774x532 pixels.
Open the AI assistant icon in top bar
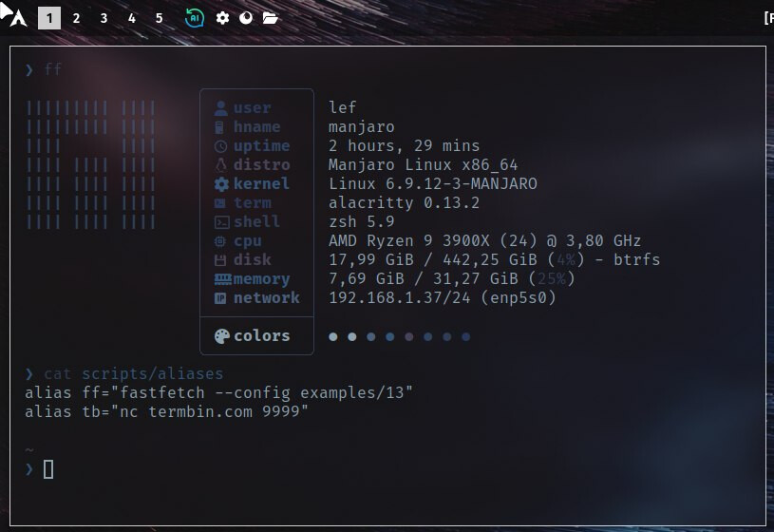tap(195, 18)
